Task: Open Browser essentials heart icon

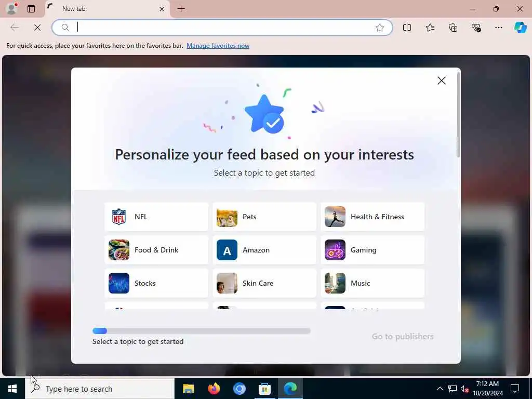Action: 476,28
